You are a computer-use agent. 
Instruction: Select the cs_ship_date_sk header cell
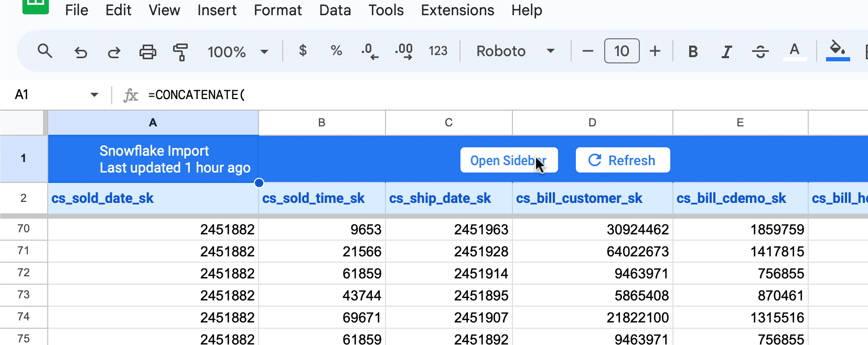coord(449,198)
